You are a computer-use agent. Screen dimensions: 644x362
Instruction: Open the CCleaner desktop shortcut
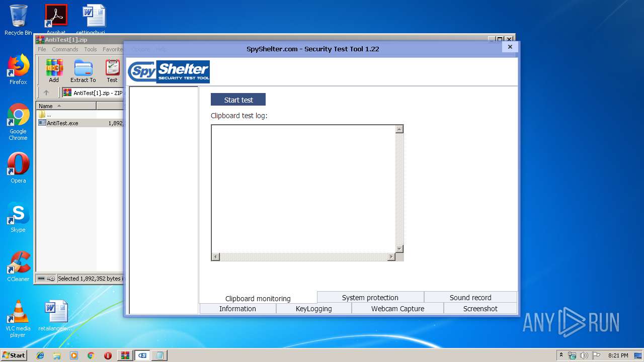click(18, 266)
